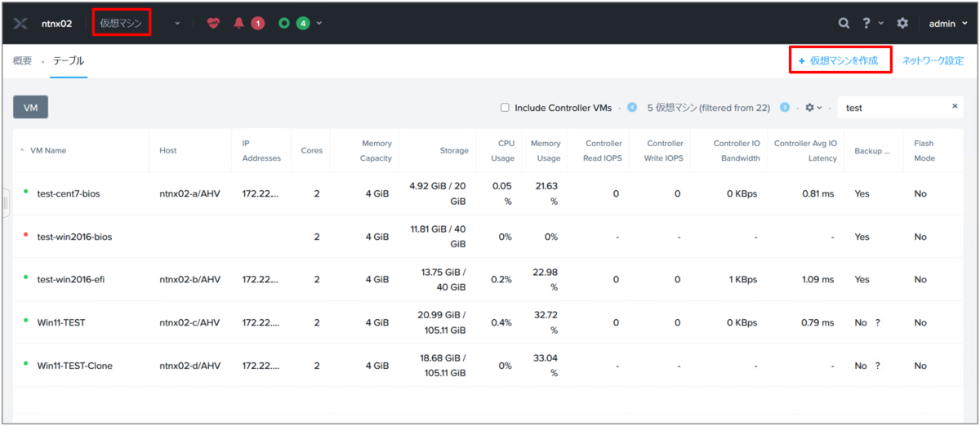Click memory usage 32.72 %
Image resolution: width=980 pixels, height=426 pixels.
[547, 322]
